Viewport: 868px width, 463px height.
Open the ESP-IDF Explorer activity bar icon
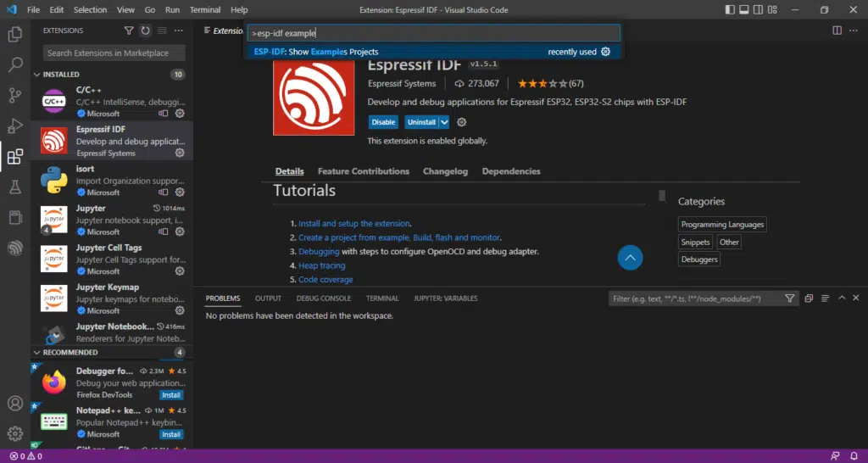(x=15, y=248)
